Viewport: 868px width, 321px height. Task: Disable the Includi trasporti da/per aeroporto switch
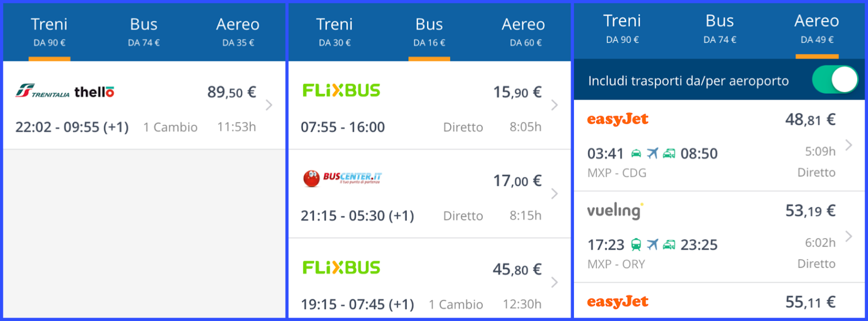coord(834,80)
